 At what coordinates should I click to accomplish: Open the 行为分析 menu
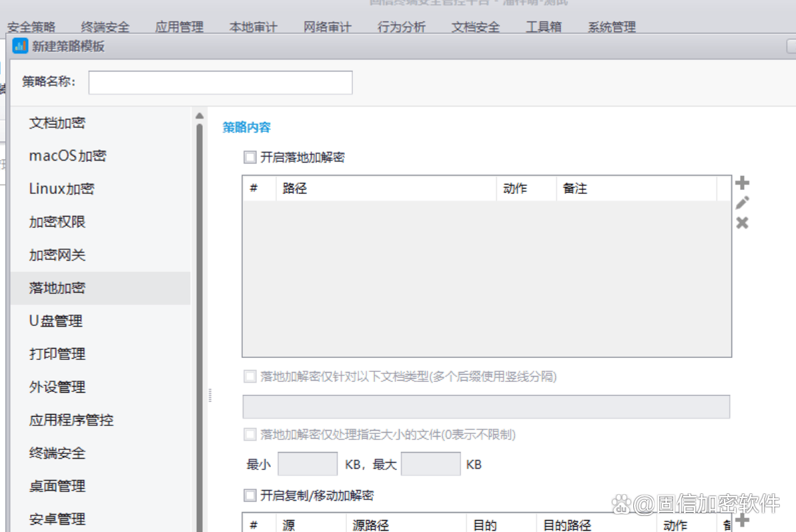[401, 27]
